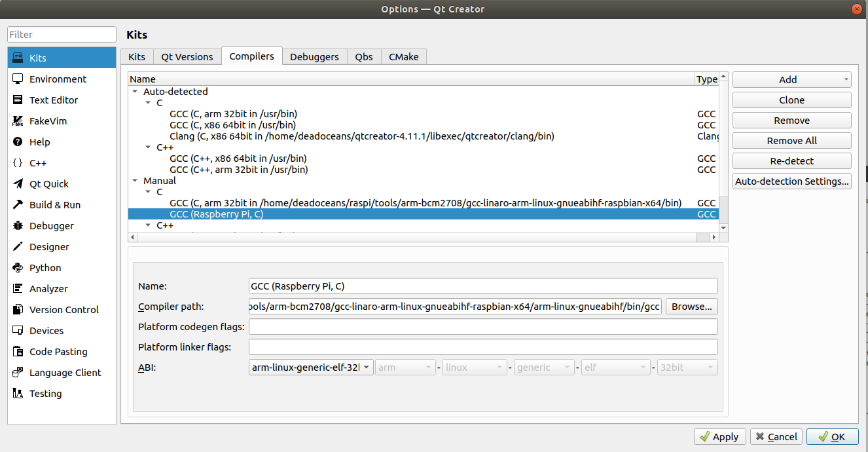Open the CMake tab

pyautogui.click(x=404, y=57)
